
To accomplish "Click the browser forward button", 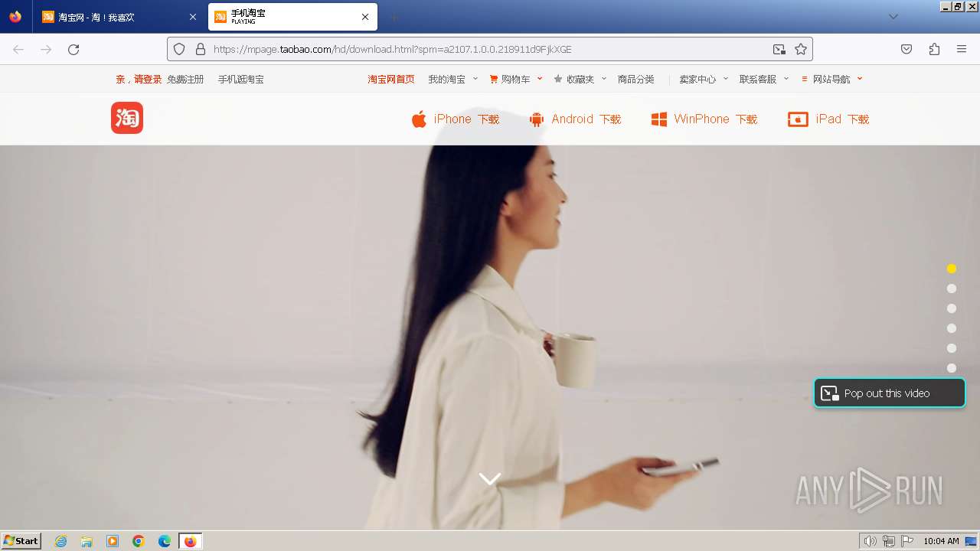I will 46,50.
